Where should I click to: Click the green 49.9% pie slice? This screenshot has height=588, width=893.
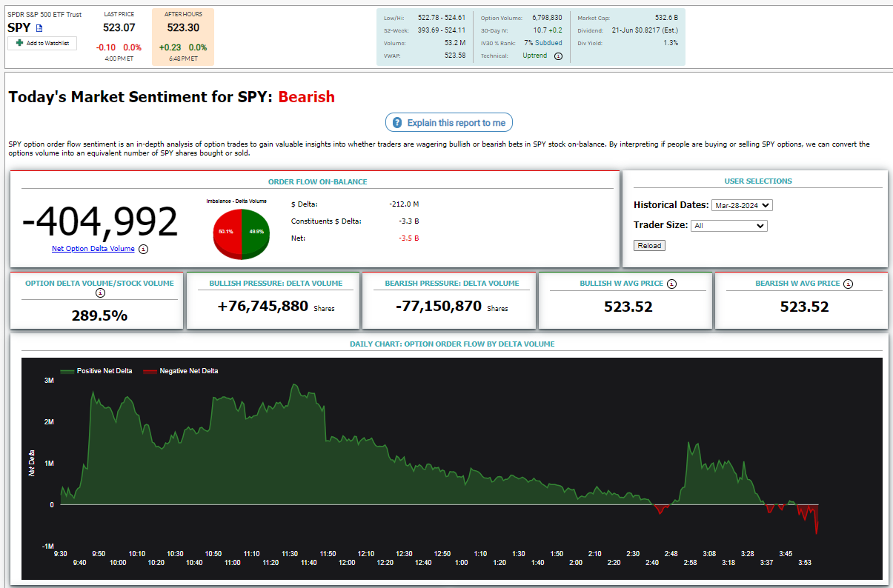point(255,233)
